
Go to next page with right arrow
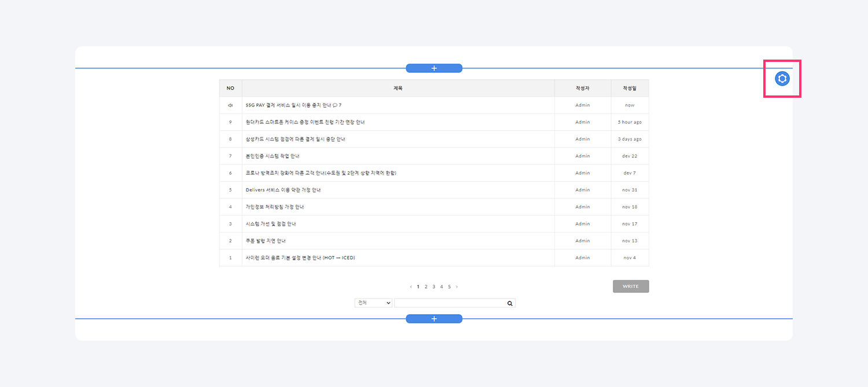(457, 287)
